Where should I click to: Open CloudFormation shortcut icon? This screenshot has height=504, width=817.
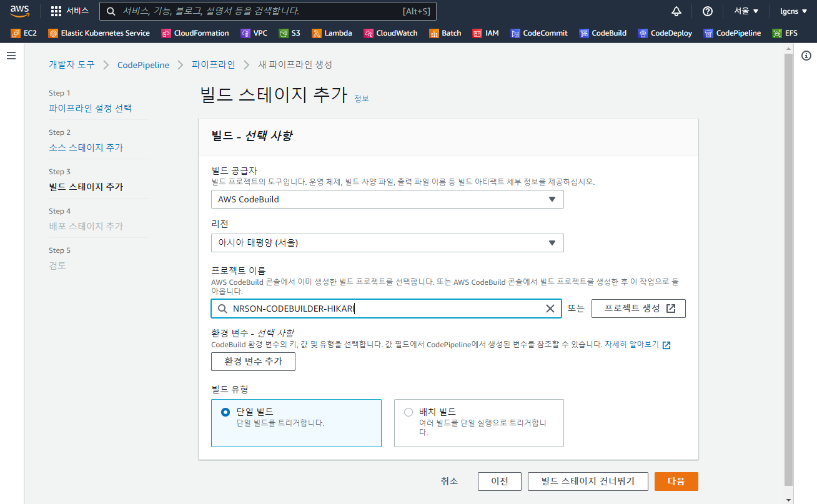click(166, 33)
